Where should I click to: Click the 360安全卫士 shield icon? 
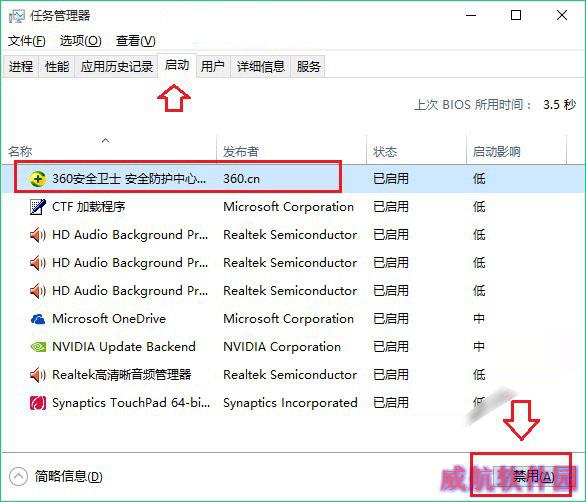tap(38, 179)
